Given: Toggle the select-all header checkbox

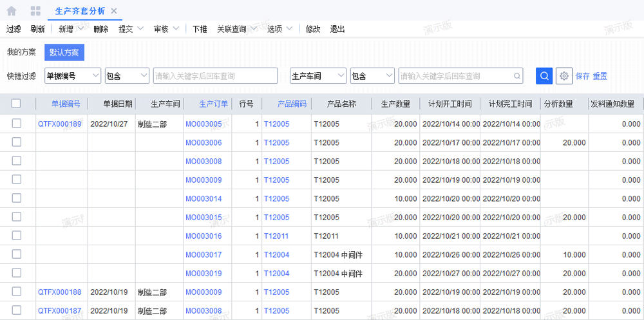Looking at the screenshot, I should tap(16, 104).
